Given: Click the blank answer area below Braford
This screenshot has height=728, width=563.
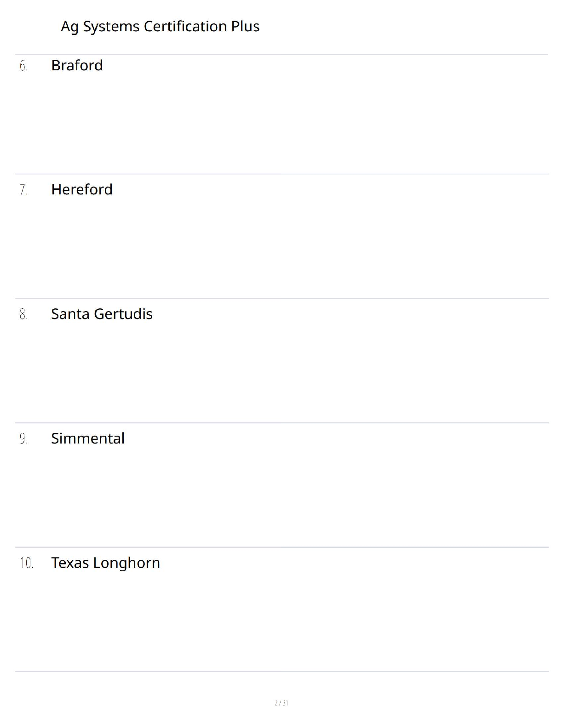Looking at the screenshot, I should [281, 124].
